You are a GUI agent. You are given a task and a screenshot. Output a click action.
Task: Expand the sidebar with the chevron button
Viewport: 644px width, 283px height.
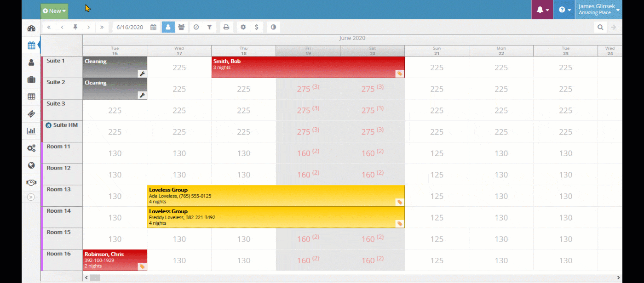31,197
